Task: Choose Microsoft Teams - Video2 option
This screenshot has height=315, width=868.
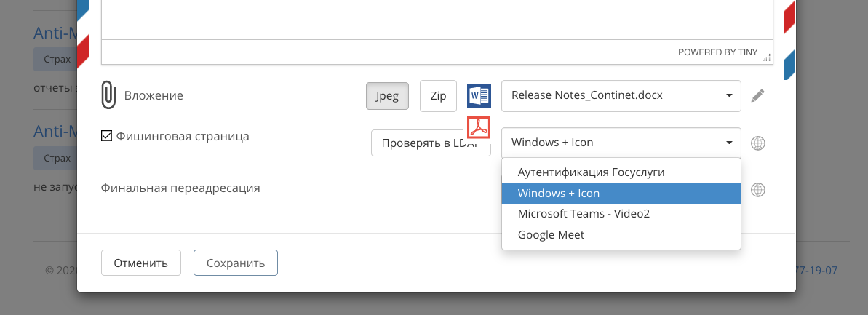Action: 584,214
